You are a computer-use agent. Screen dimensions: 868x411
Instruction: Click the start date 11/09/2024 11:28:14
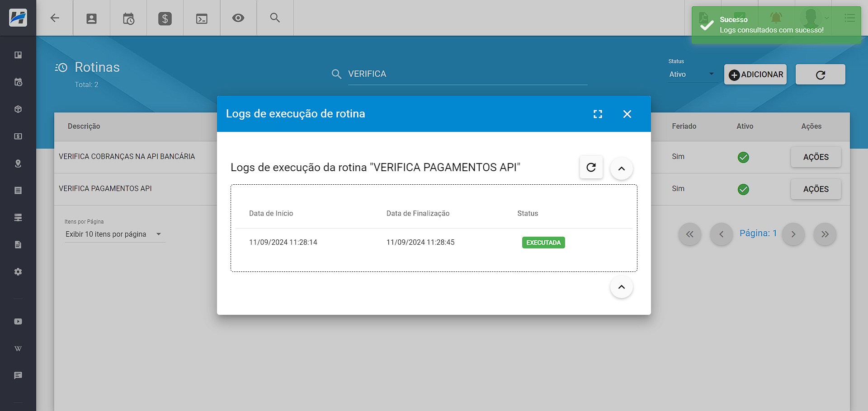coord(283,243)
